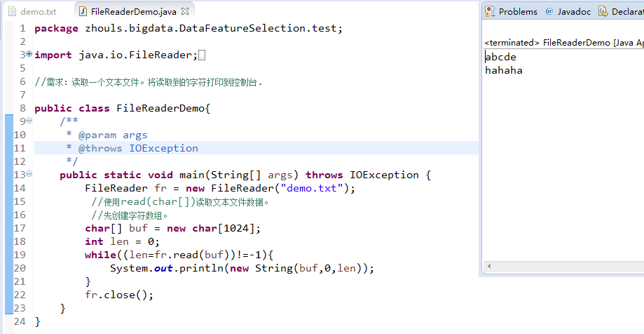
Task: Collapse the main method on line 13
Action: click(x=29, y=174)
